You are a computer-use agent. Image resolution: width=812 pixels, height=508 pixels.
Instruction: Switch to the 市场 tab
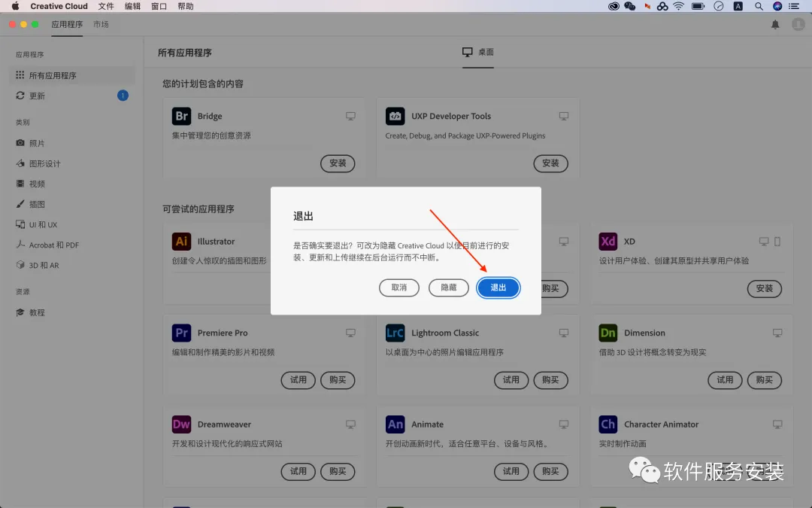[x=101, y=24]
